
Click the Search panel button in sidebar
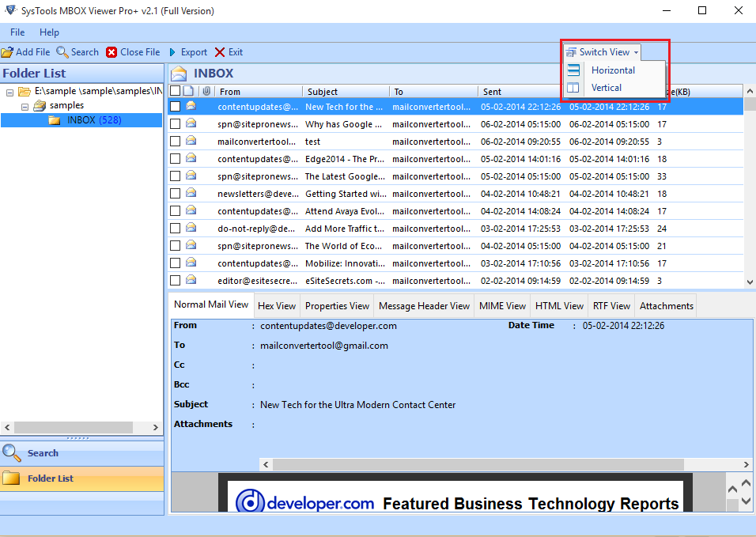click(82, 453)
